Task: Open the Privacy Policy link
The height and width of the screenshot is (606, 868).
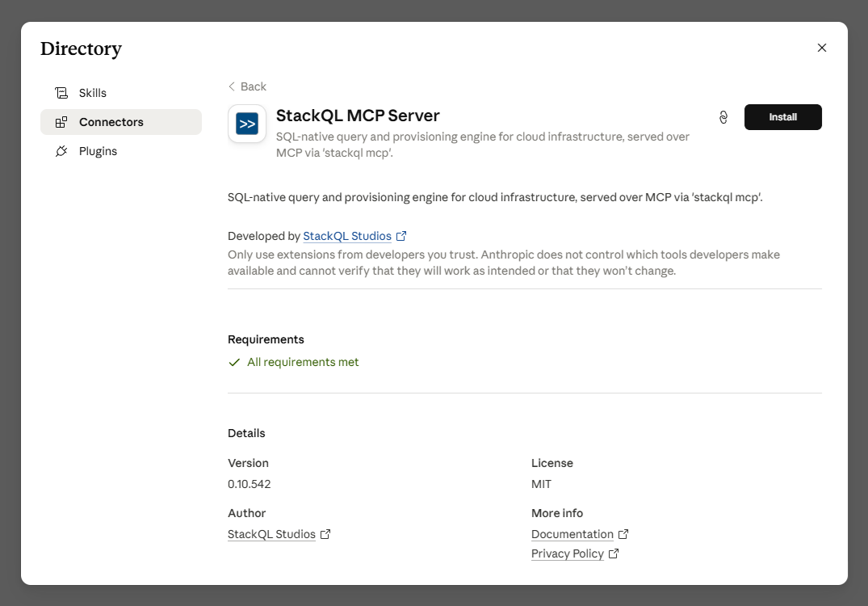Action: [568, 553]
